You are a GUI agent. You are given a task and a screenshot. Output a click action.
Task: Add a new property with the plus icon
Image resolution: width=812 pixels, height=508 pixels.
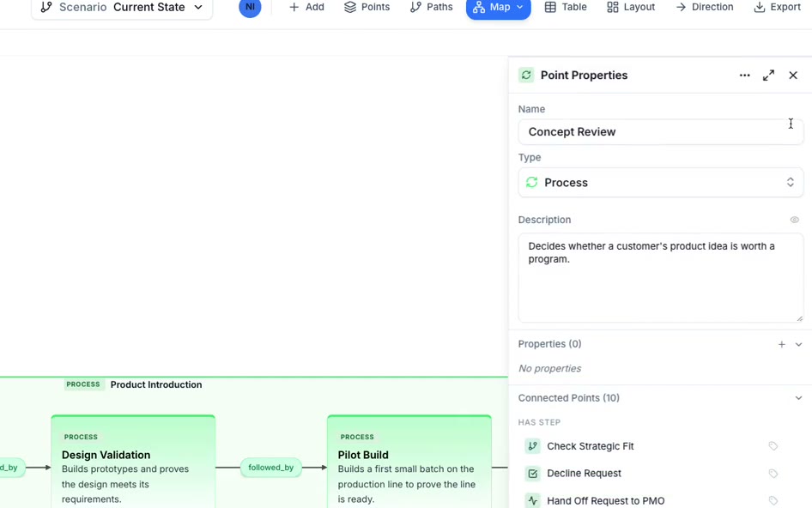point(781,344)
